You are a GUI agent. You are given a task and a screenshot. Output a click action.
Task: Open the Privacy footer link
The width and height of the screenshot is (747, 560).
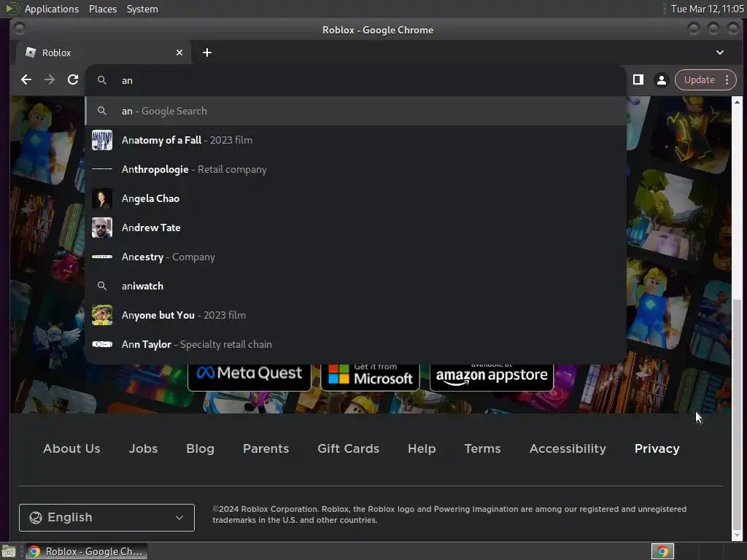657,448
